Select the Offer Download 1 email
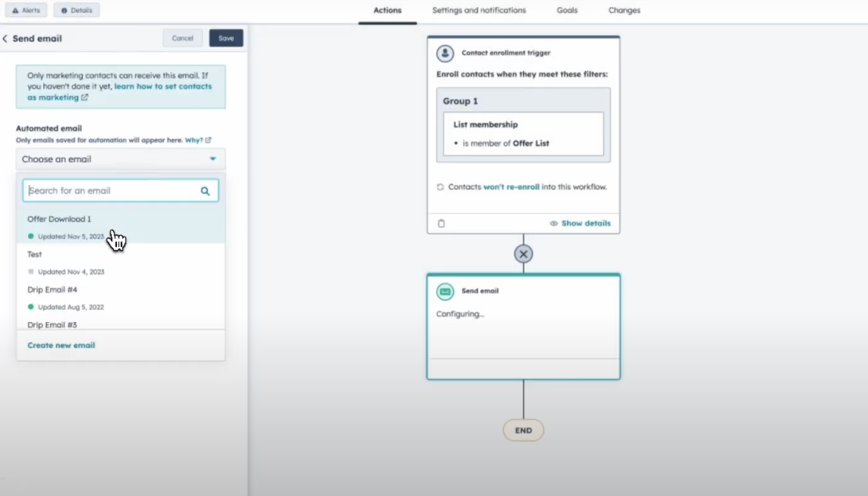Screen dimensions: 868x496 coord(121,226)
